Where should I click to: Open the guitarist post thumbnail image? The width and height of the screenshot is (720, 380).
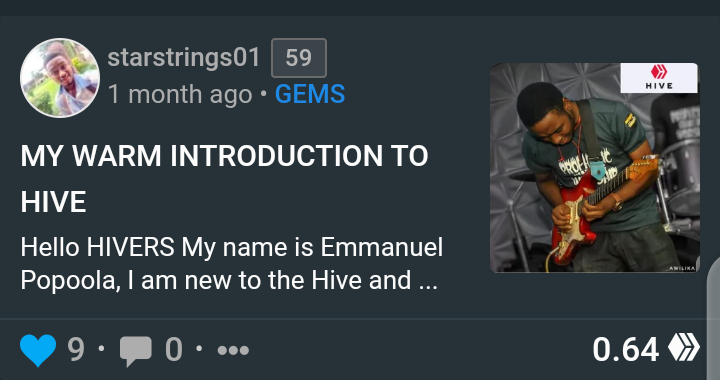click(595, 168)
